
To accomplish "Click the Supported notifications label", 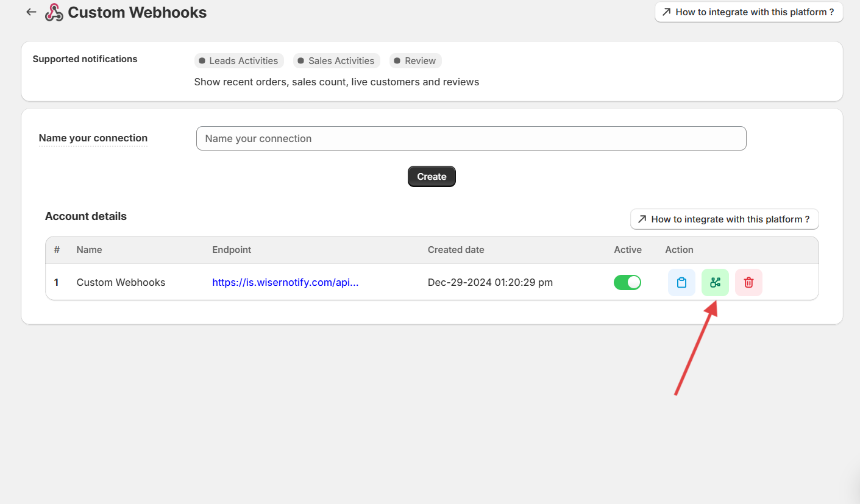I will coord(85,59).
